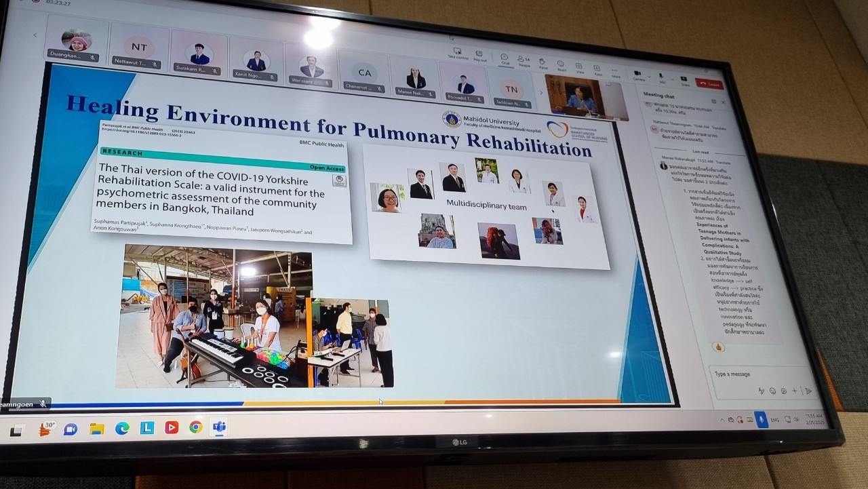Toggle the Camera on or off
Viewport: 868px width, 489px height.
click(637, 74)
